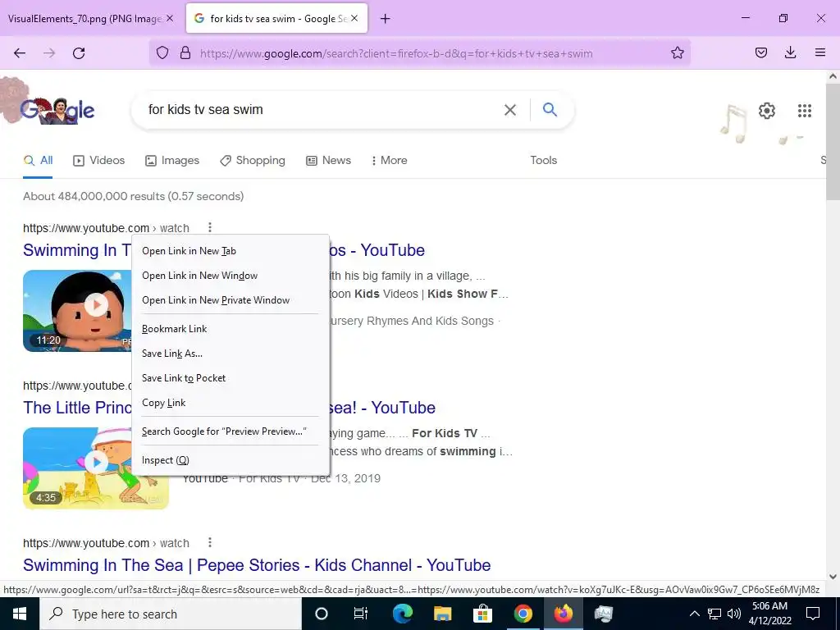Open the notification center icon
This screenshot has height=630, width=840.
click(813, 614)
